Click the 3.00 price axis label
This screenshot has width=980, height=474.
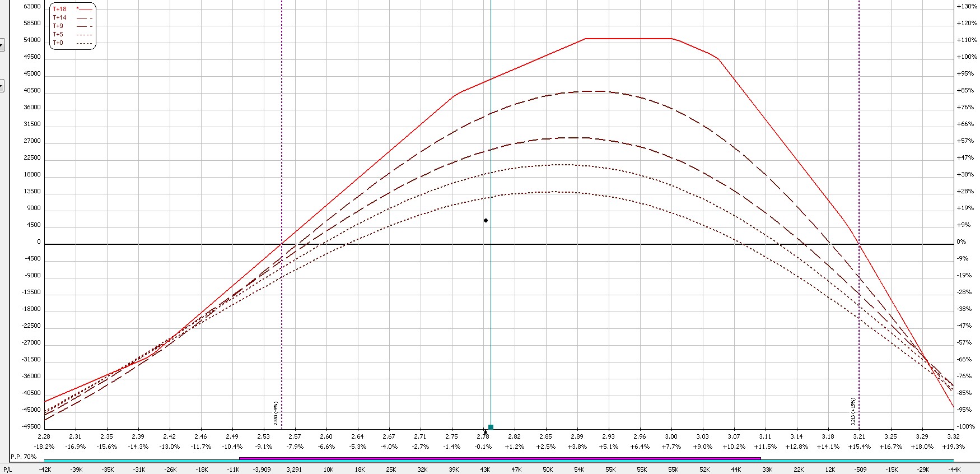(671, 436)
